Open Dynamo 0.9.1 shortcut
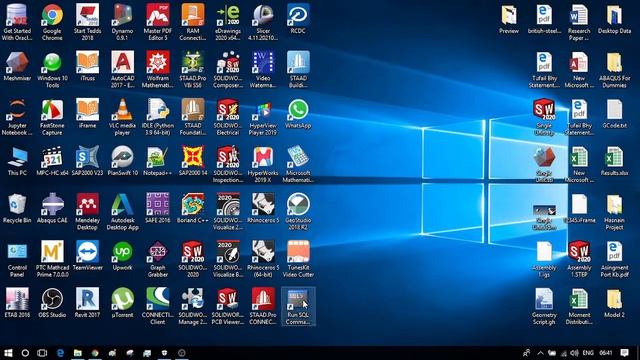Screen dimensions: 640x360 [122, 22]
